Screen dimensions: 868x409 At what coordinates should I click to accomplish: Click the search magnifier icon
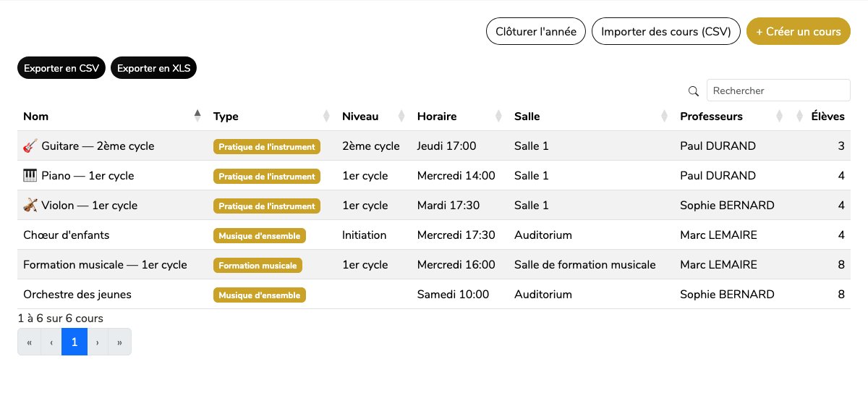(693, 90)
